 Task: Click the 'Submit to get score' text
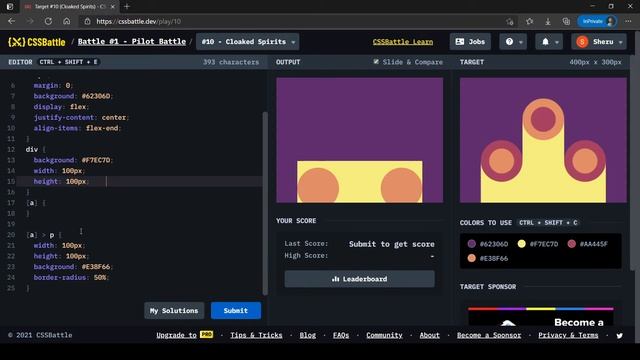pos(391,244)
